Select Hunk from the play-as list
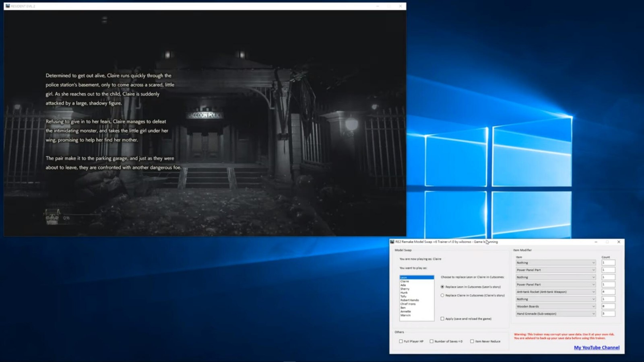Viewport: 644px width, 362px height. [x=404, y=292]
